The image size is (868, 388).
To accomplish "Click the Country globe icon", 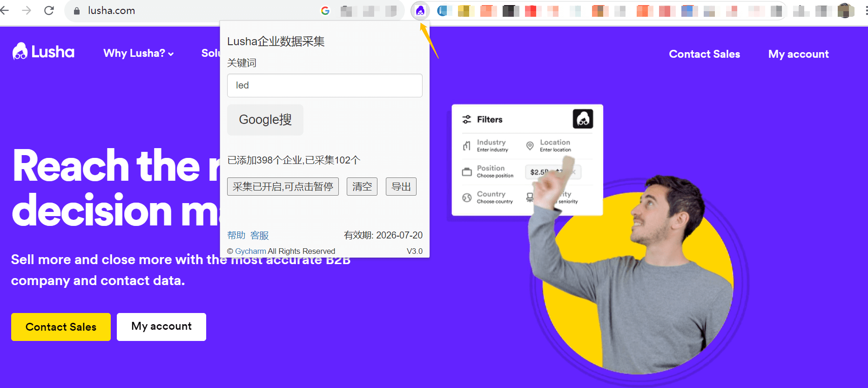I will coord(467,197).
